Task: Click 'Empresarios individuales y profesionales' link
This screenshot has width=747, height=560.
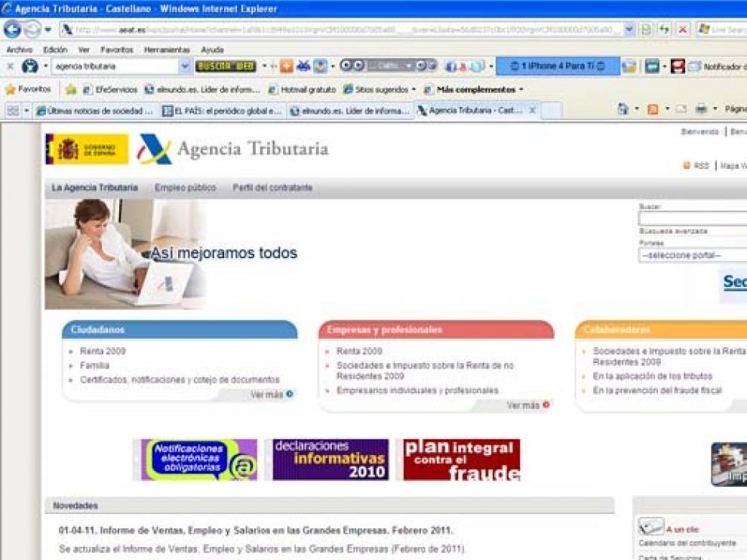Action: [417, 390]
